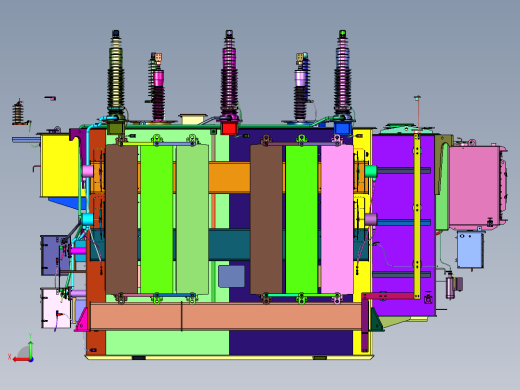Select the yellow tank on the left side
520x390 pixels.
pyautogui.click(x=59, y=165)
